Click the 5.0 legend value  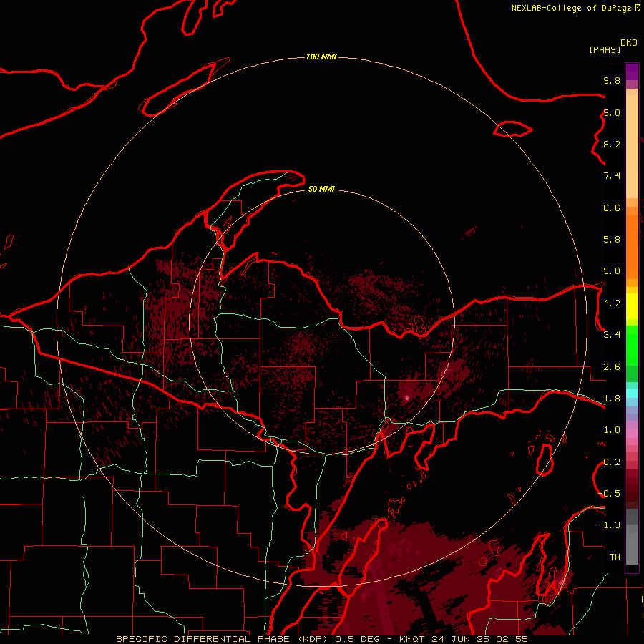click(612, 271)
